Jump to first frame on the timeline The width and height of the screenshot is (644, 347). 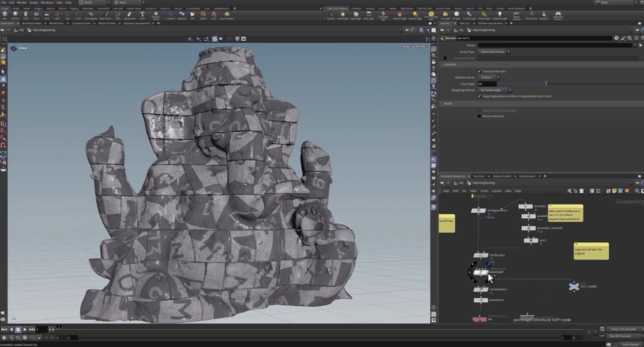pyautogui.click(x=4, y=329)
